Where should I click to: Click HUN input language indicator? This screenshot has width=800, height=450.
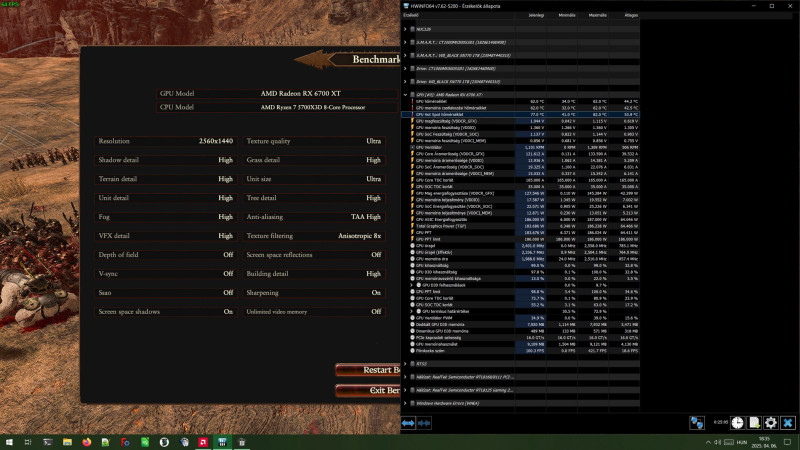[742, 442]
